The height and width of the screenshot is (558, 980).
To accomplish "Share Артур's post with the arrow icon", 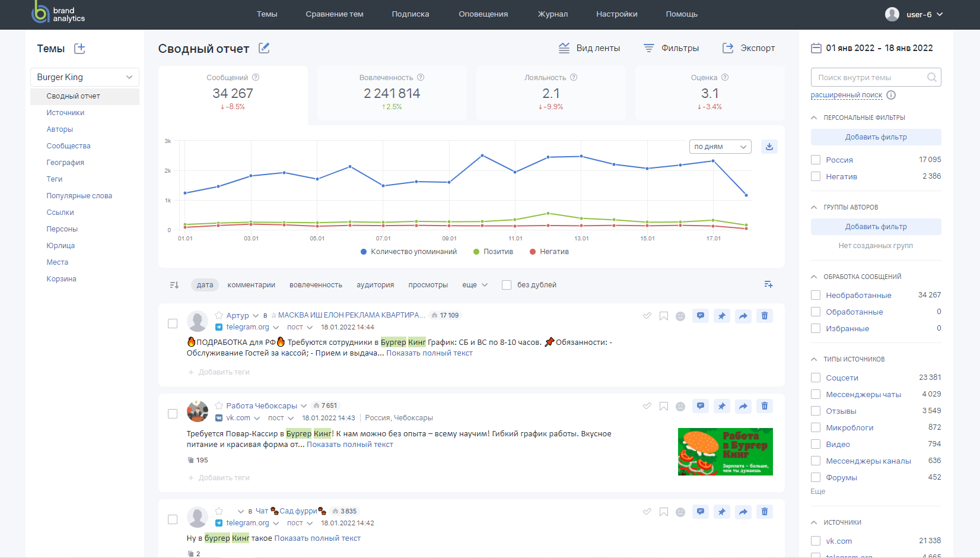I will [743, 316].
